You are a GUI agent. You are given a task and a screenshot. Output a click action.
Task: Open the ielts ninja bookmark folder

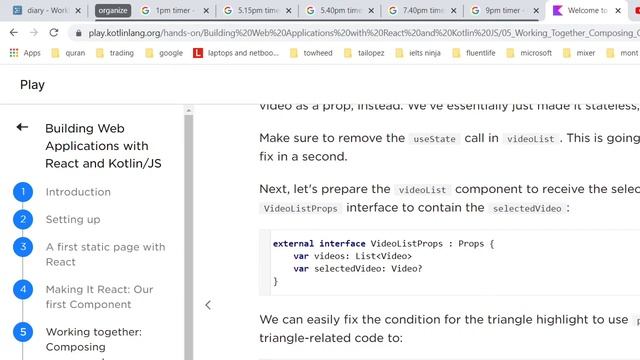pyautogui.click(x=418, y=53)
